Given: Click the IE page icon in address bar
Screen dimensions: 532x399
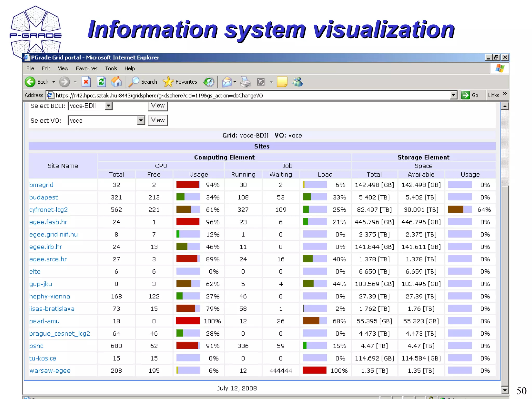Looking at the screenshot, I should point(50,95).
